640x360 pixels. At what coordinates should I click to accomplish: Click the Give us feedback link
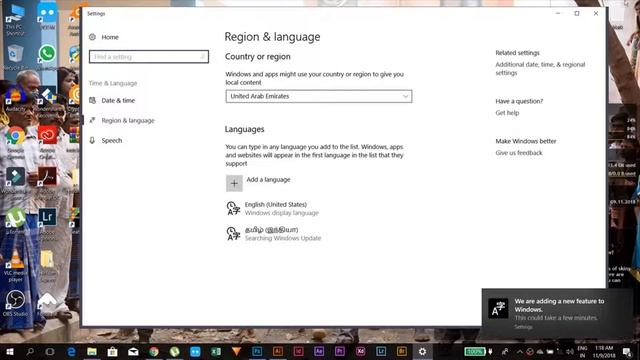(519, 153)
